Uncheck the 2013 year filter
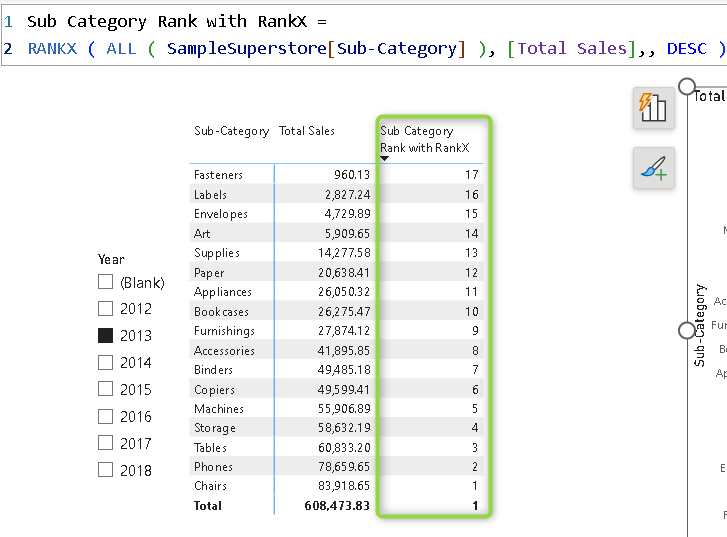 click(105, 336)
